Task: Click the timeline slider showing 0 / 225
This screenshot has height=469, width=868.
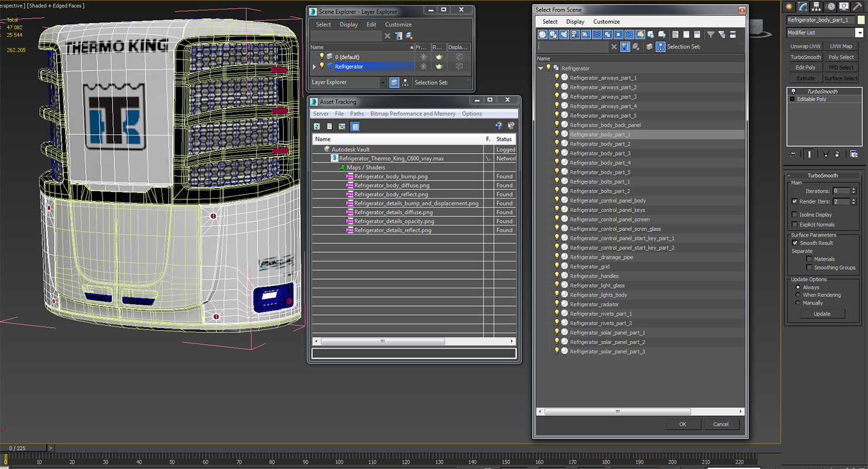Action: 23,448
